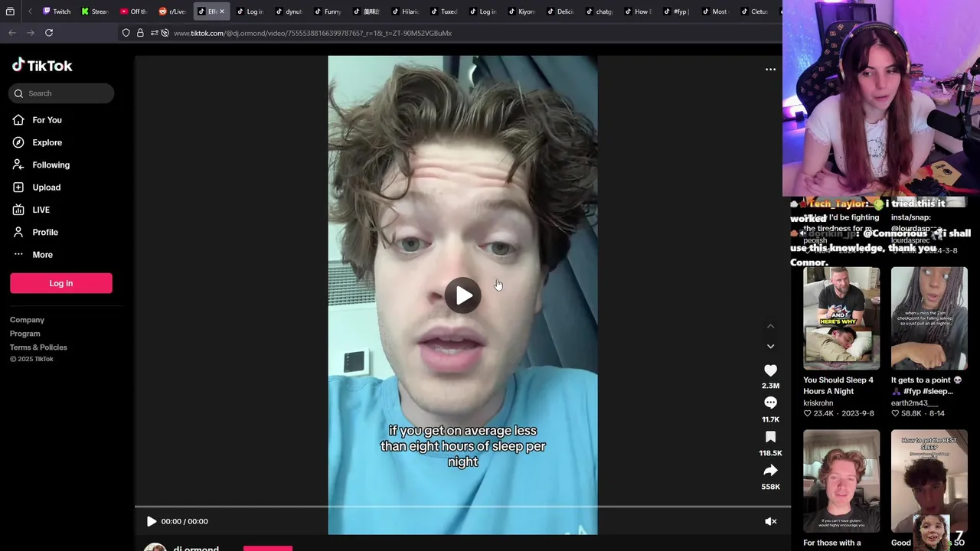This screenshot has height=551, width=980.
Task: Go to previous video with up chevron
Action: (771, 326)
